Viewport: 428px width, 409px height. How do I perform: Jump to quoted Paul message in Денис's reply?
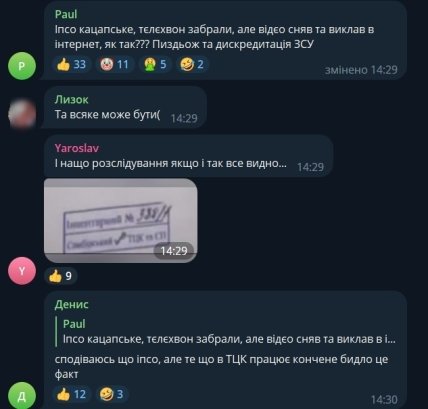pyautogui.click(x=226, y=331)
